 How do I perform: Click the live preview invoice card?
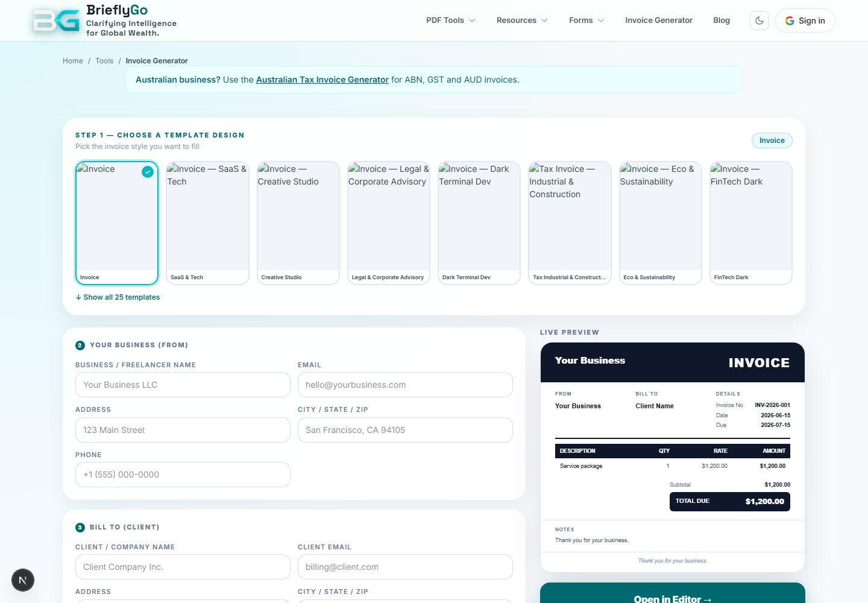[x=673, y=457]
